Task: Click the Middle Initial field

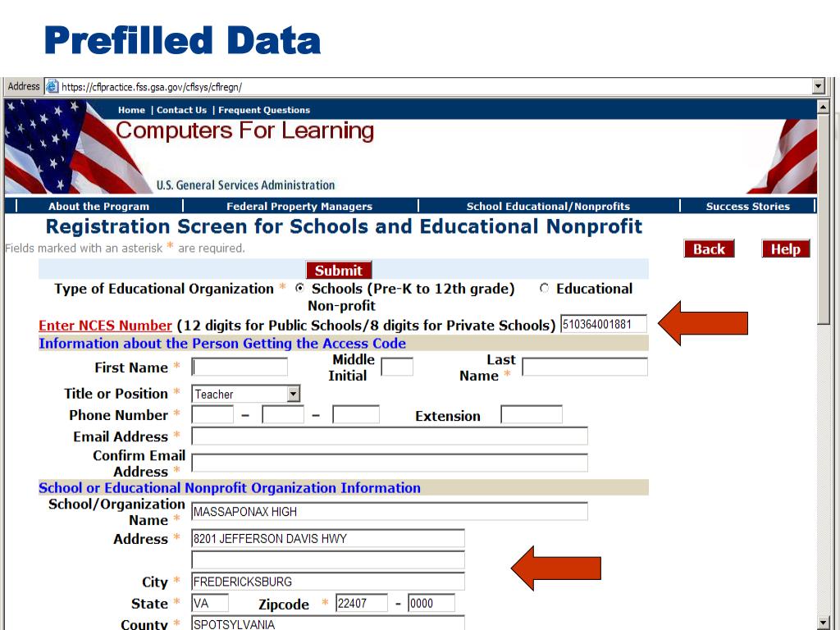Action: click(x=397, y=367)
